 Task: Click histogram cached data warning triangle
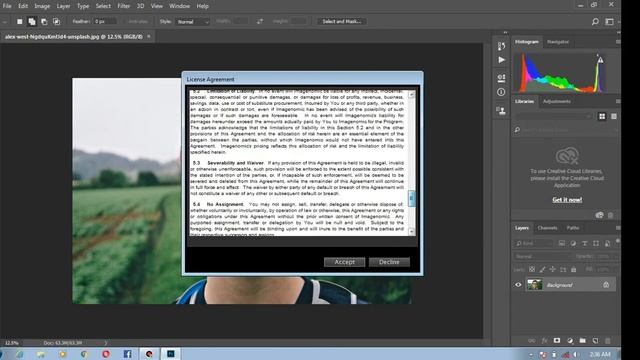click(x=600, y=60)
